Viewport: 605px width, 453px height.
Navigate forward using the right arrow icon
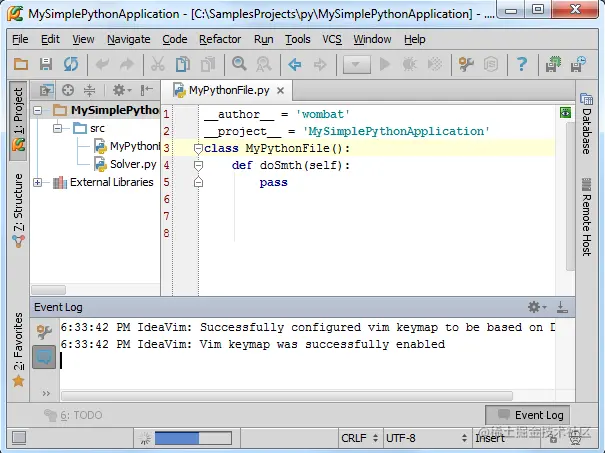[320, 64]
